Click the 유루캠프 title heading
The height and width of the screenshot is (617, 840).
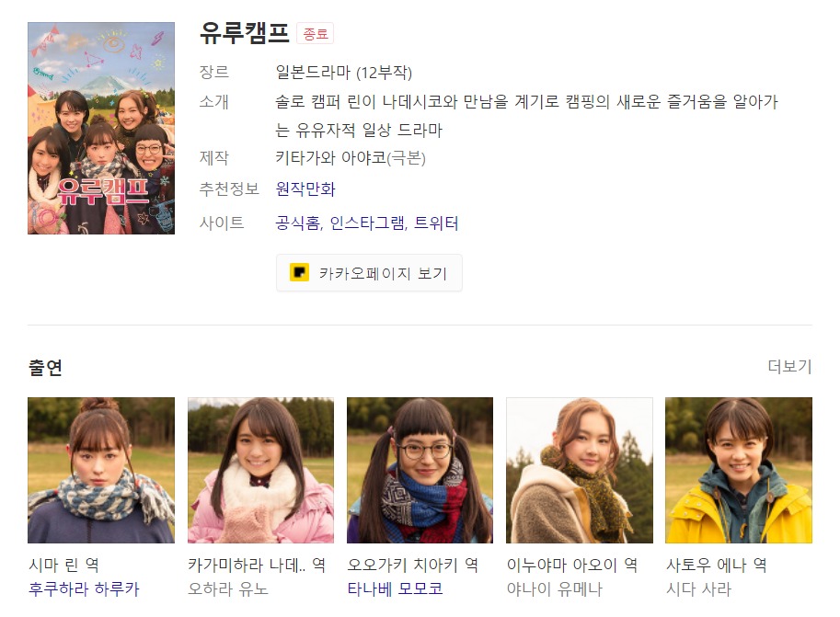(245, 33)
